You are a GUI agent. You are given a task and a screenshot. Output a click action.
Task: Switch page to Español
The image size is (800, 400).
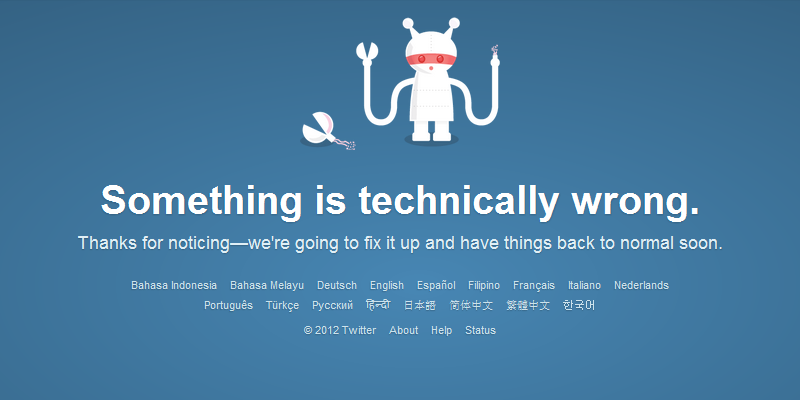[x=436, y=285]
